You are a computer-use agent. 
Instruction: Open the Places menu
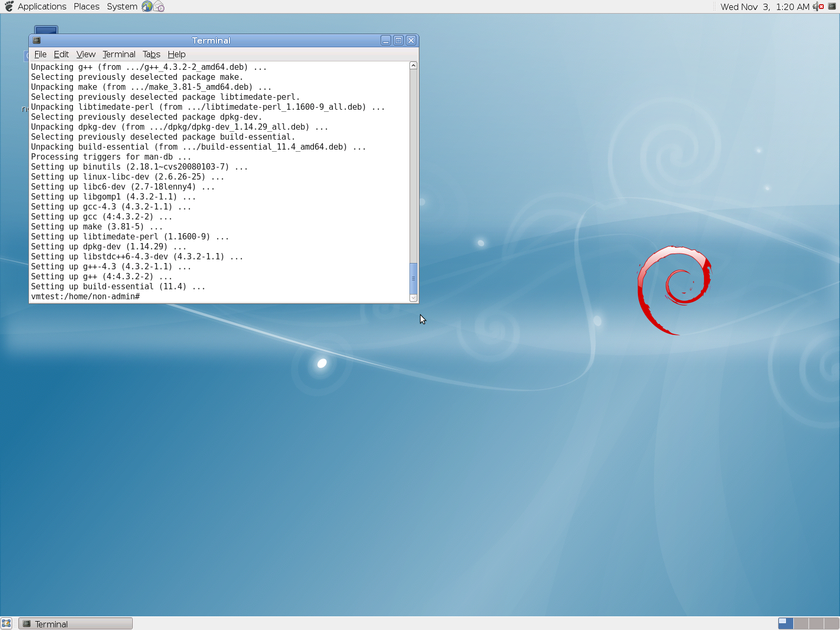tap(87, 6)
